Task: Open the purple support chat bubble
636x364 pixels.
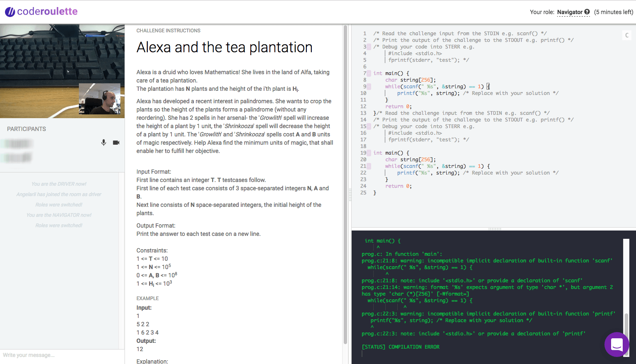Action: [x=617, y=345]
